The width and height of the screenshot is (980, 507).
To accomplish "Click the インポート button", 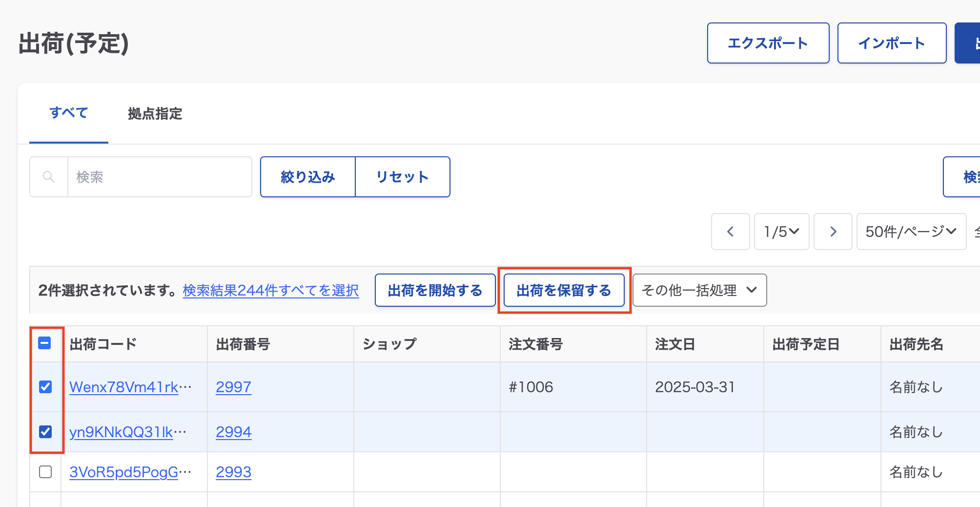I will (x=891, y=43).
